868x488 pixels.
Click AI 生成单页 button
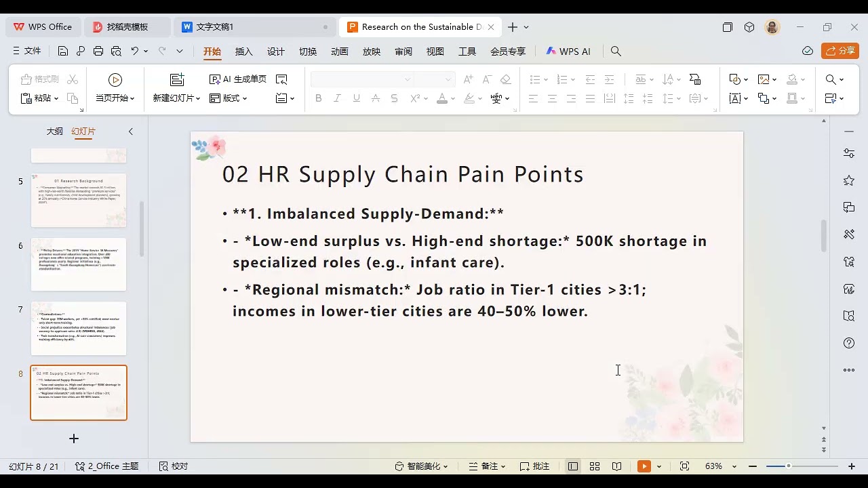pyautogui.click(x=238, y=79)
